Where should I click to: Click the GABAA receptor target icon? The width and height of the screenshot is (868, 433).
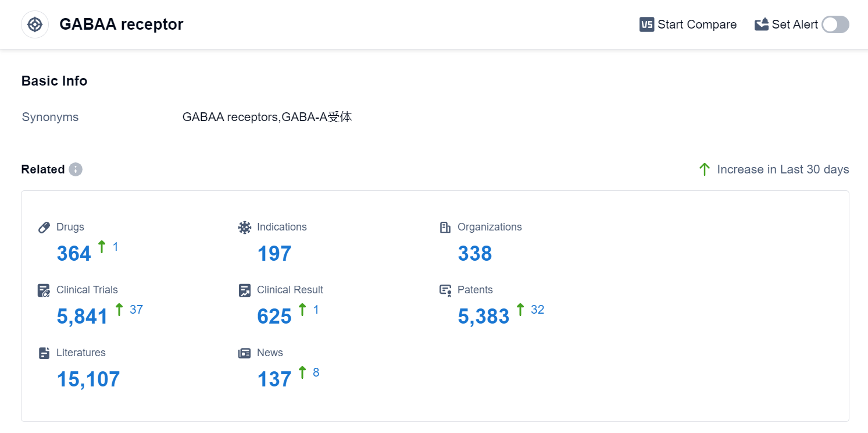coord(35,24)
